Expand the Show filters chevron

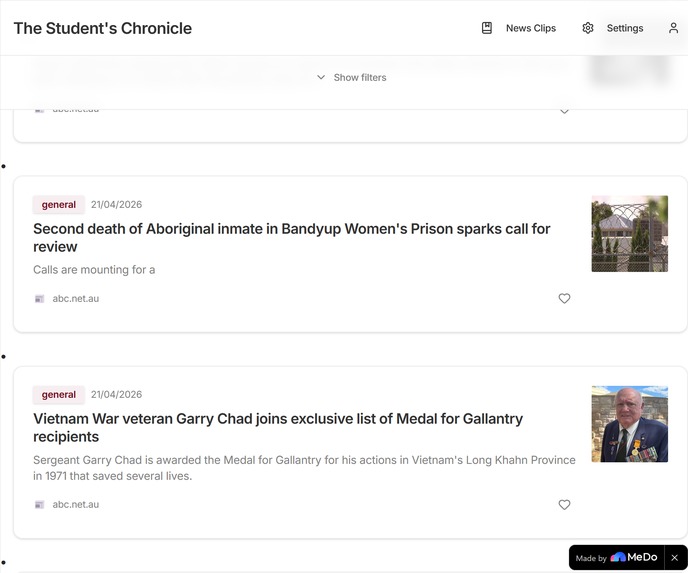click(x=321, y=77)
